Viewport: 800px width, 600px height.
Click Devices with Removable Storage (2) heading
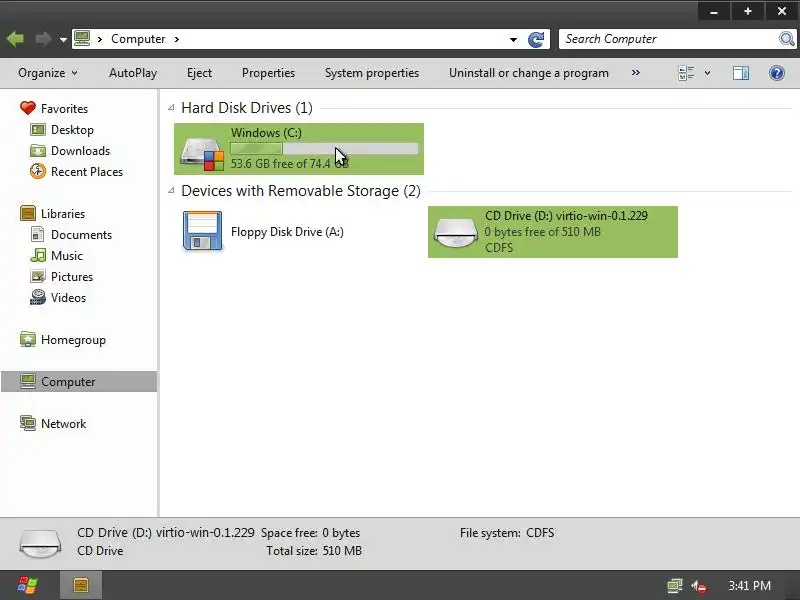tap(301, 191)
